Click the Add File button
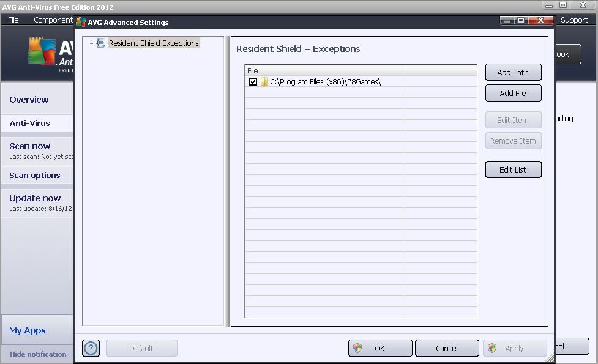Viewport: 598px width, 364px height. (x=513, y=94)
